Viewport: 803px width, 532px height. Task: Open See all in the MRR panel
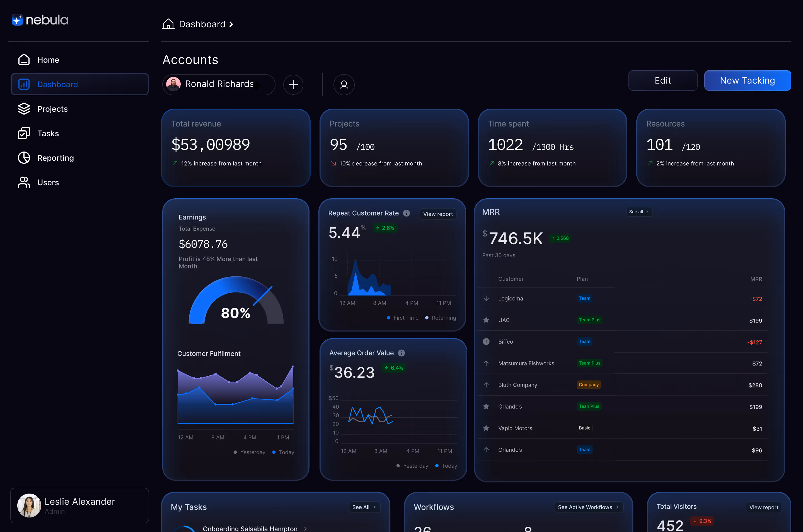(639, 211)
